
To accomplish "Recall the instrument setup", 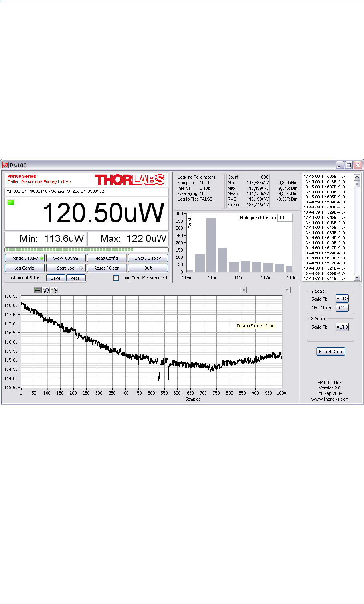I will click(x=76, y=278).
